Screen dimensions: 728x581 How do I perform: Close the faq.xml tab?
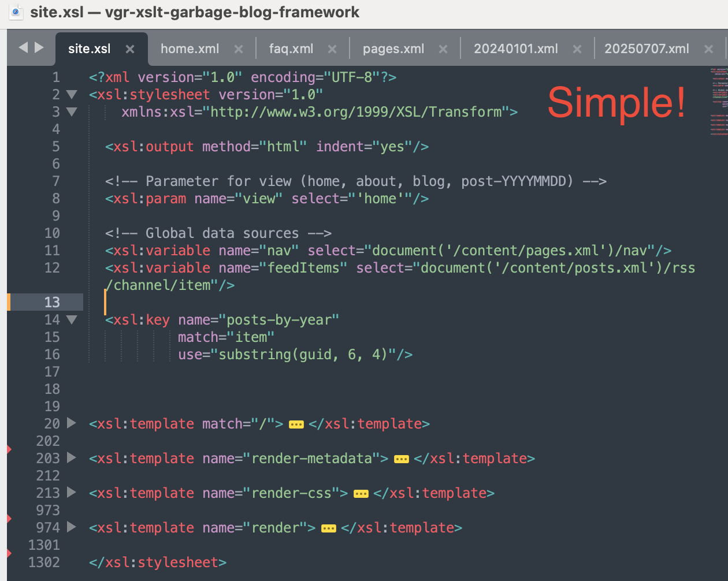pos(332,49)
